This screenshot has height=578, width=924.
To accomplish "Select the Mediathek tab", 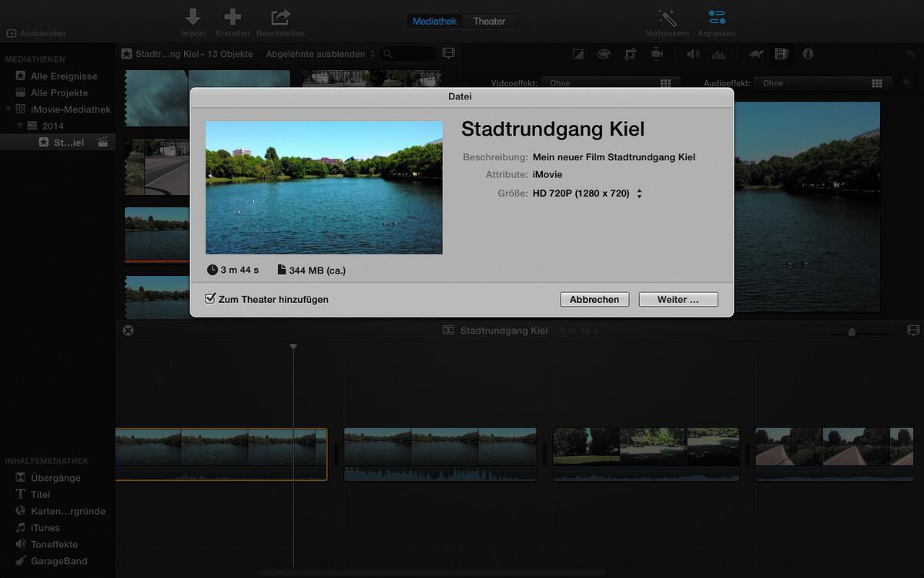I will (x=434, y=21).
